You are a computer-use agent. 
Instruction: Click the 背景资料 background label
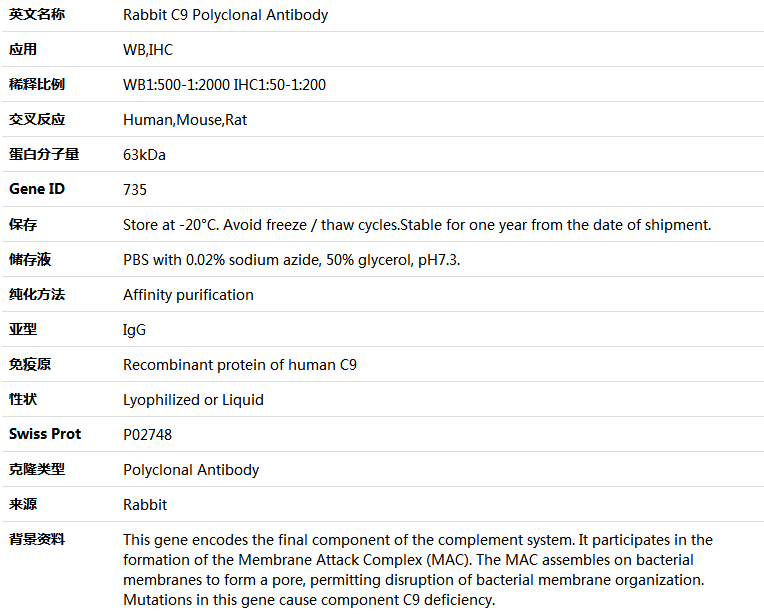[37, 539]
